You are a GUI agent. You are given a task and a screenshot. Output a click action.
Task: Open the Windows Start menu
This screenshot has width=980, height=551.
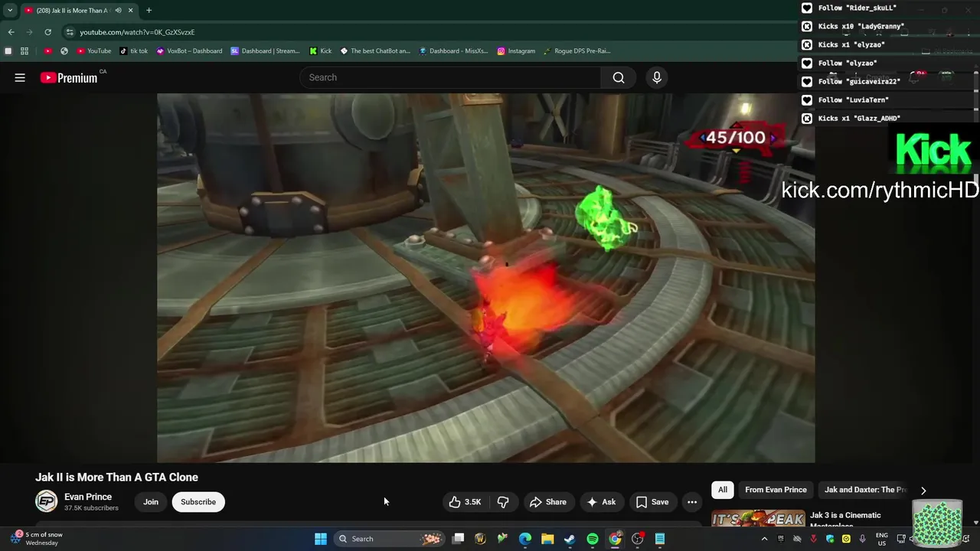click(x=321, y=539)
